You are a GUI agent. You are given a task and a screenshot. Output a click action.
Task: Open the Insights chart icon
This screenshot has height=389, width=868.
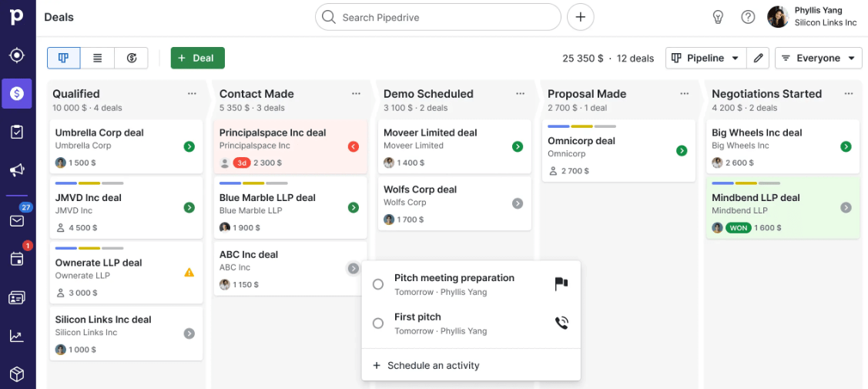point(17,336)
